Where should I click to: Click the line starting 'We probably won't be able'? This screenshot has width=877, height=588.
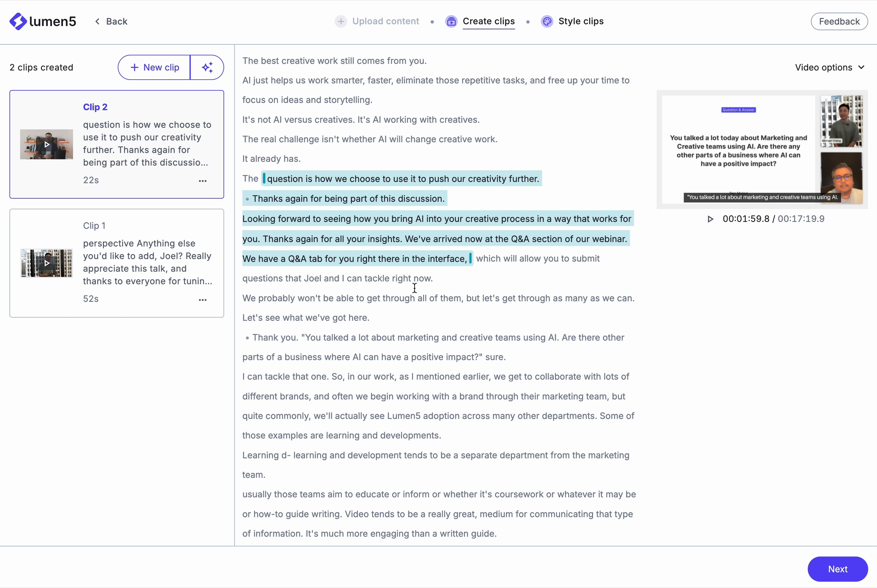pos(438,298)
